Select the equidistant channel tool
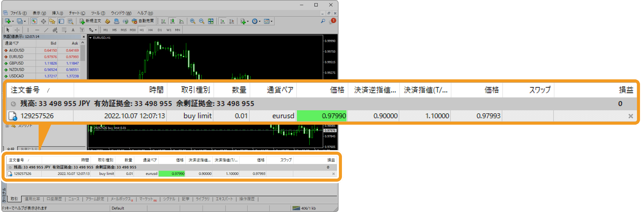644x212 pixels. coord(55,30)
